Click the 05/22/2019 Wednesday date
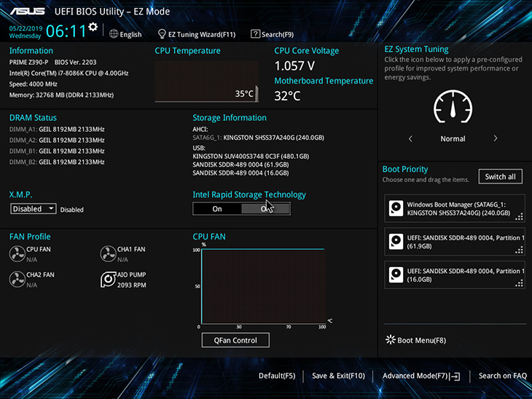Image resolution: width=532 pixels, height=399 pixels. 26,32
